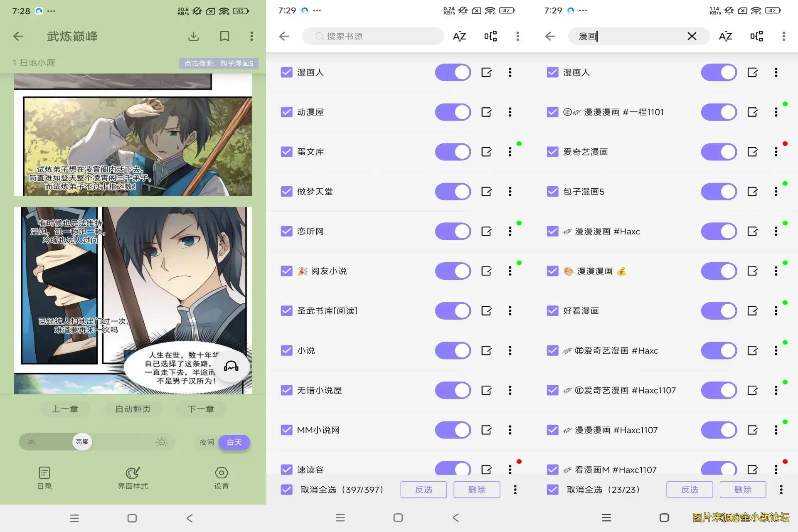Viewport: 798px width, 532px height.
Task: Open the overflow menu beside the QR icon
Action: [518, 36]
